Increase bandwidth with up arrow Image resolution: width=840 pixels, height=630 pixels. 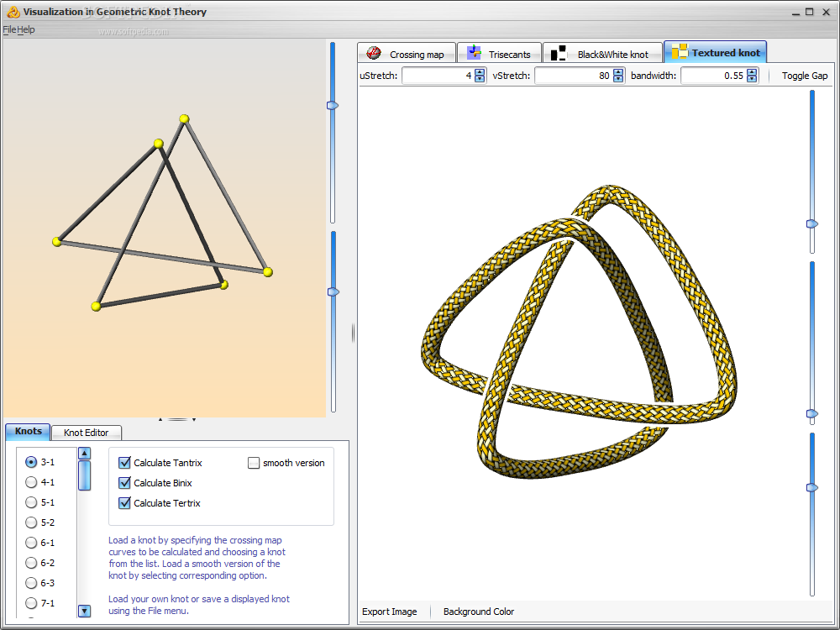(752, 72)
